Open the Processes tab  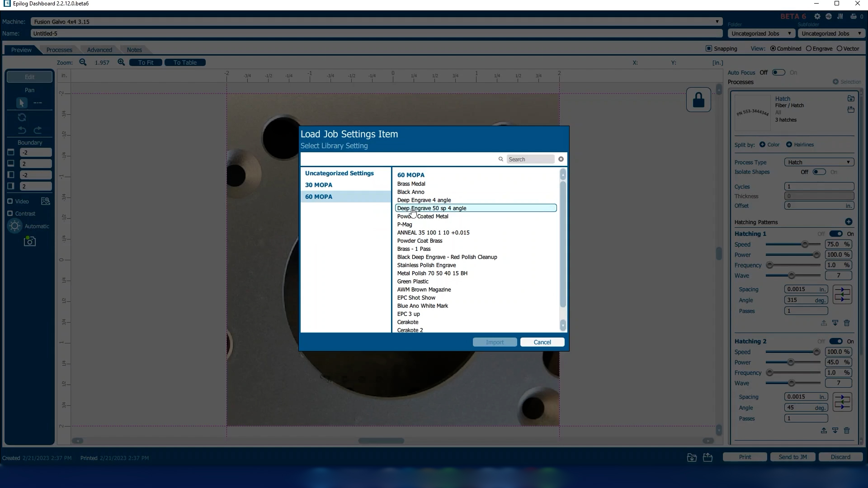[x=59, y=50]
